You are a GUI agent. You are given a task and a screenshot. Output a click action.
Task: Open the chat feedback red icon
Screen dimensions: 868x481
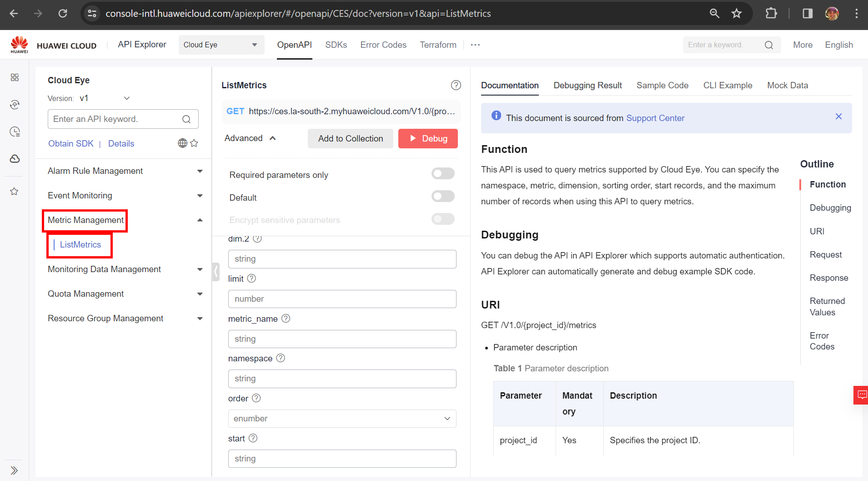tap(861, 395)
